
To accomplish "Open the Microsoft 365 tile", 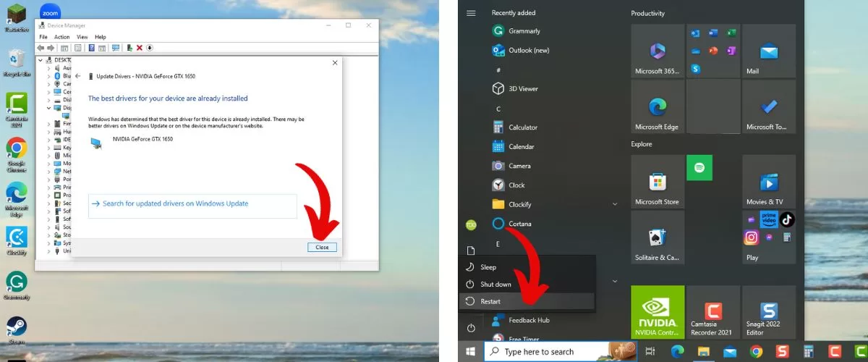I will (x=658, y=51).
